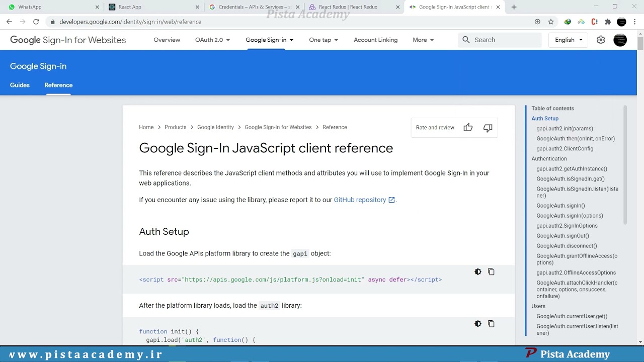Go to Home in the breadcrumb
The image size is (644, 362).
tap(146, 127)
